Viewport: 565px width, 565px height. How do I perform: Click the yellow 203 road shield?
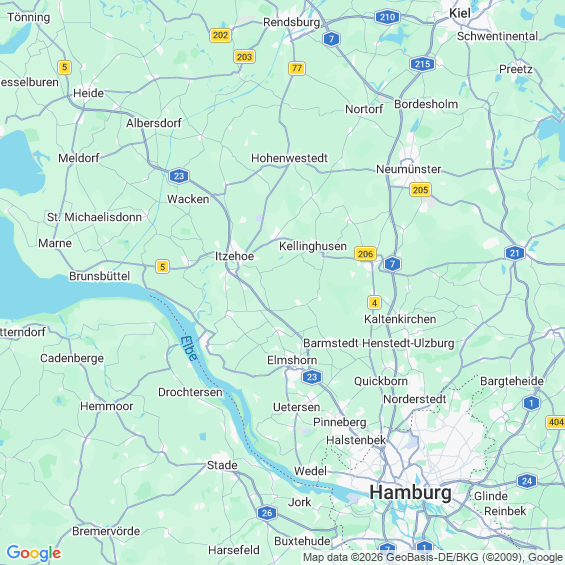coord(244,57)
